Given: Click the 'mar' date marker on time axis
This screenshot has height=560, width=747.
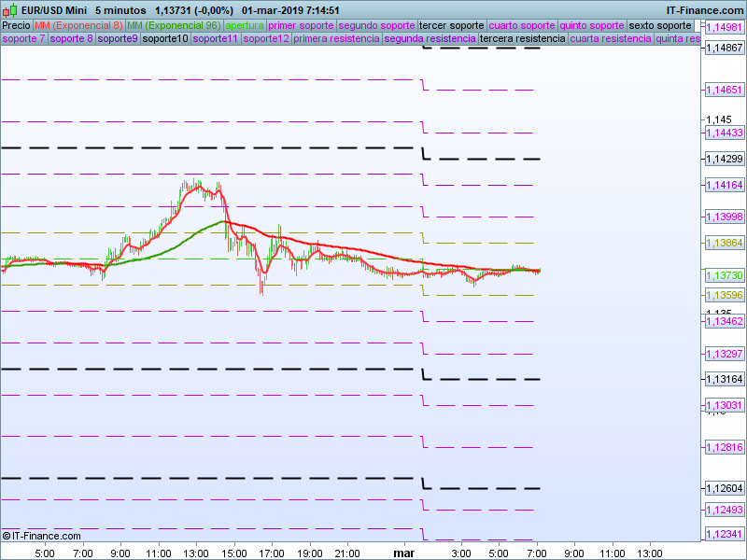Looking at the screenshot, I should point(403,553).
